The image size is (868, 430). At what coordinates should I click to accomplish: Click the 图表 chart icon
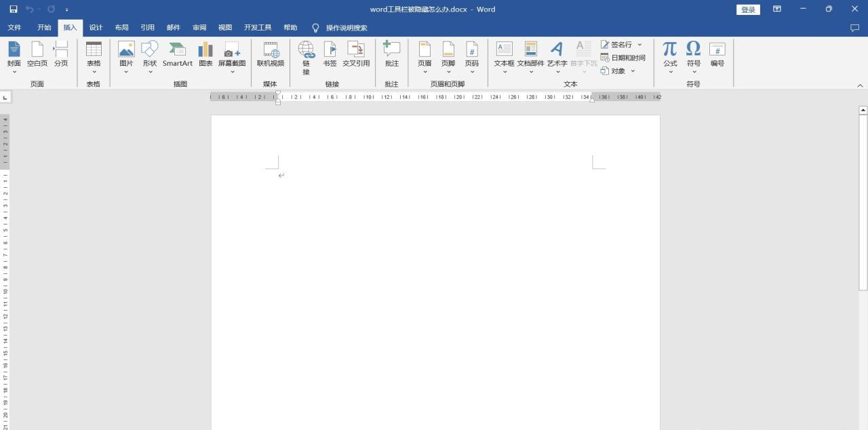[x=205, y=54]
